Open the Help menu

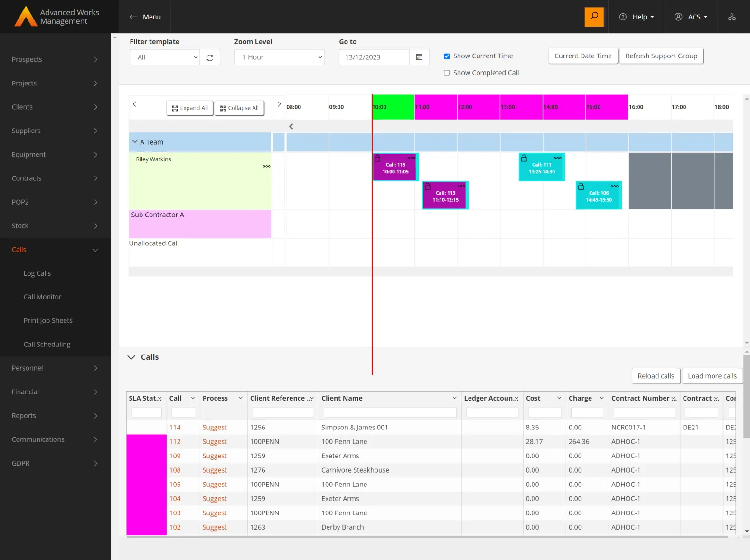[x=637, y=17]
